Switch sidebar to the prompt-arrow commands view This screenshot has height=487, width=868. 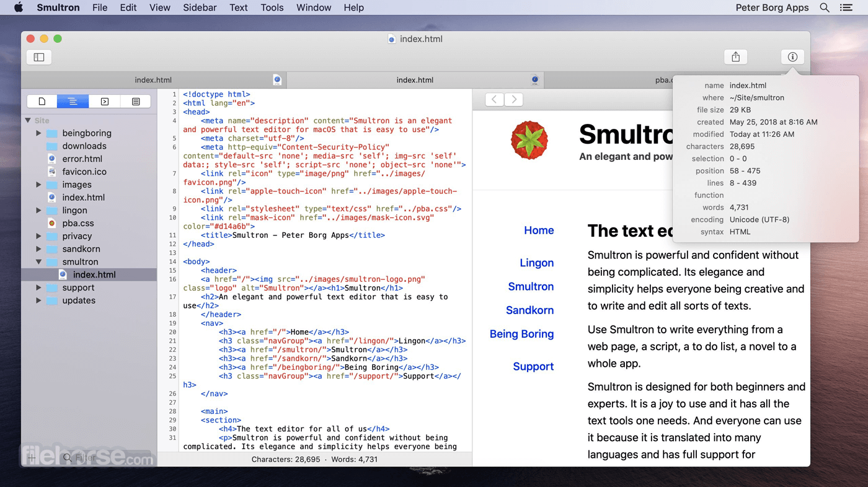coord(105,102)
